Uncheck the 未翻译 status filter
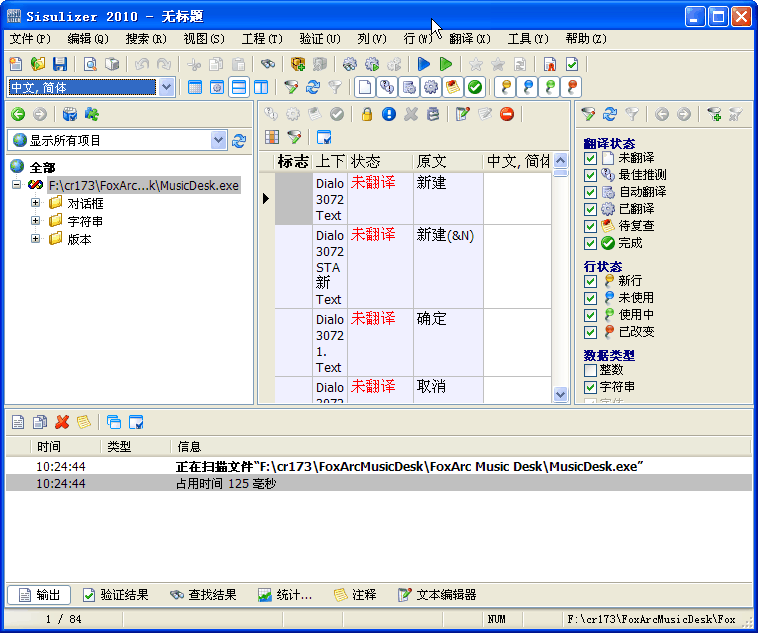Image resolution: width=758 pixels, height=633 pixels. 591,158
